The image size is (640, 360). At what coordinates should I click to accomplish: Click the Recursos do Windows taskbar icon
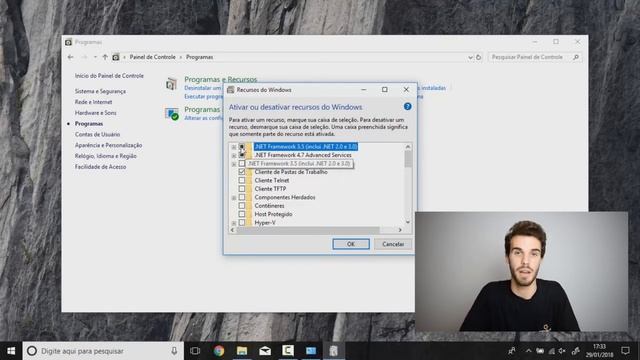click(334, 351)
